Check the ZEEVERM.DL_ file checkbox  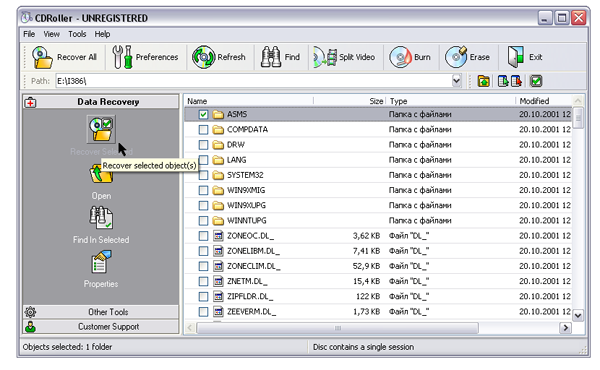pos(203,312)
